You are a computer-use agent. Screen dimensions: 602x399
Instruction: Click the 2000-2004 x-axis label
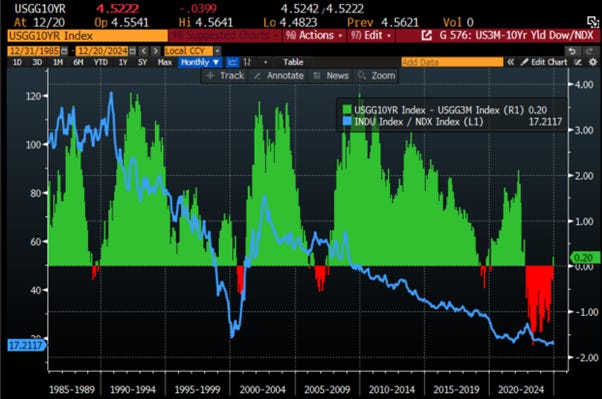pos(263,390)
